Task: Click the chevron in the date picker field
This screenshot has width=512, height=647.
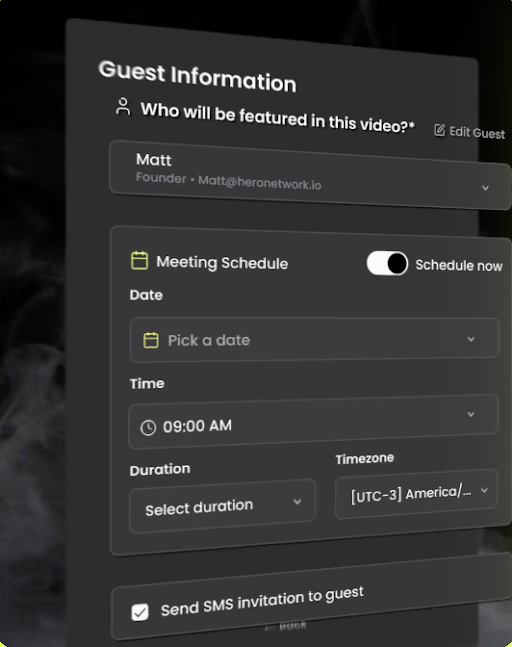Action: [x=471, y=339]
